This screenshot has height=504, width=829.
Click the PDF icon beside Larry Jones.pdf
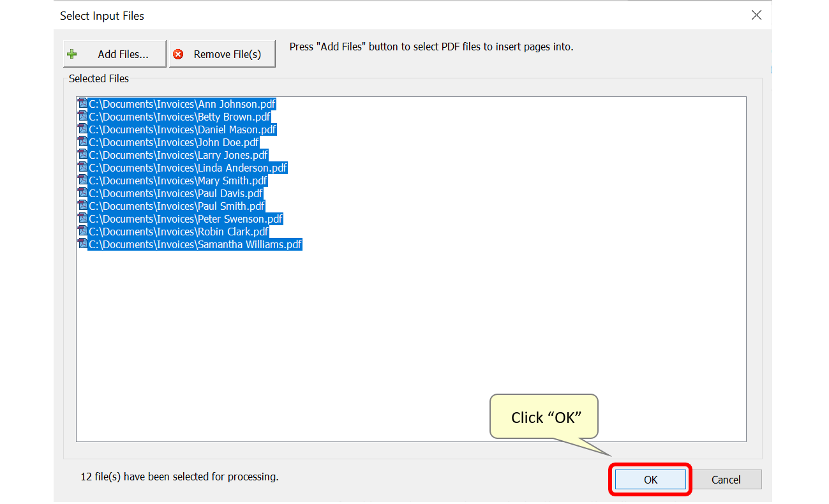[82, 154]
